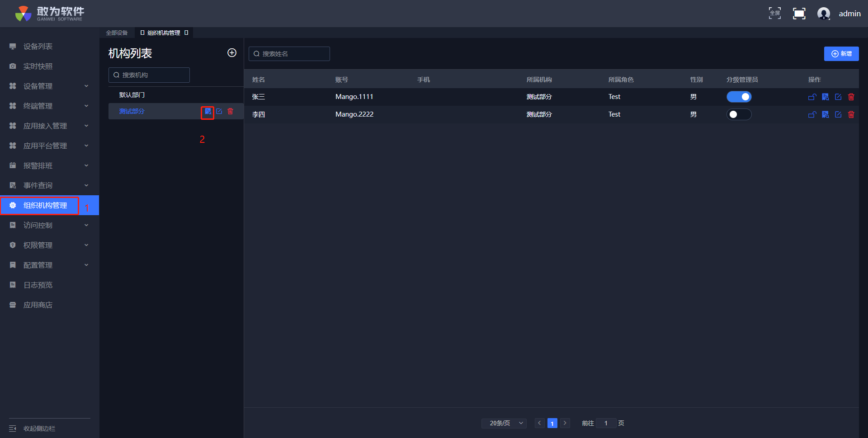Click the camera icon for 实时快照

point(13,66)
